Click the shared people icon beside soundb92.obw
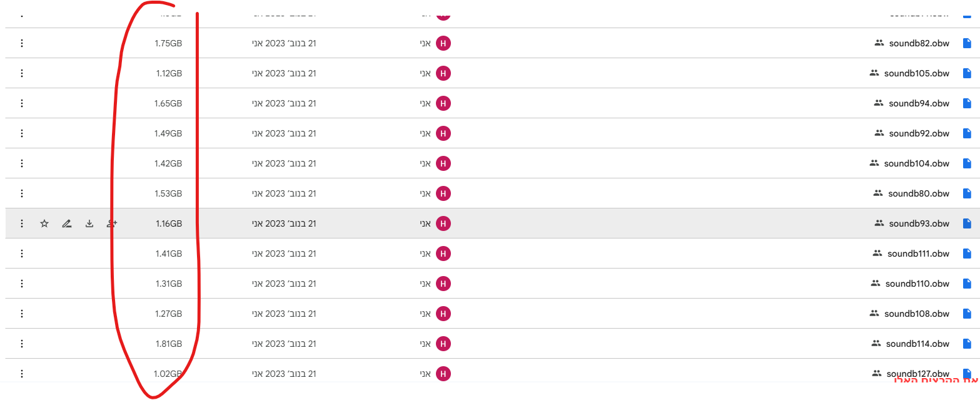 point(879,133)
